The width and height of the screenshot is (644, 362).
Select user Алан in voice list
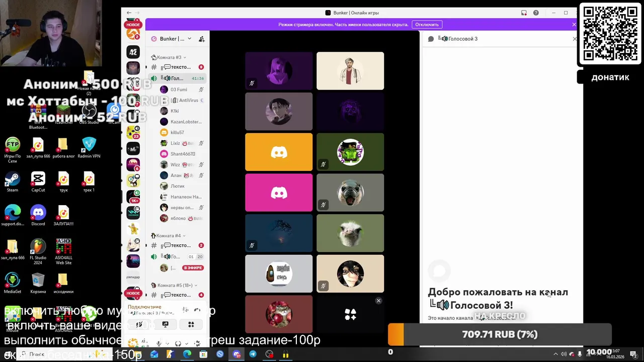pos(182,175)
